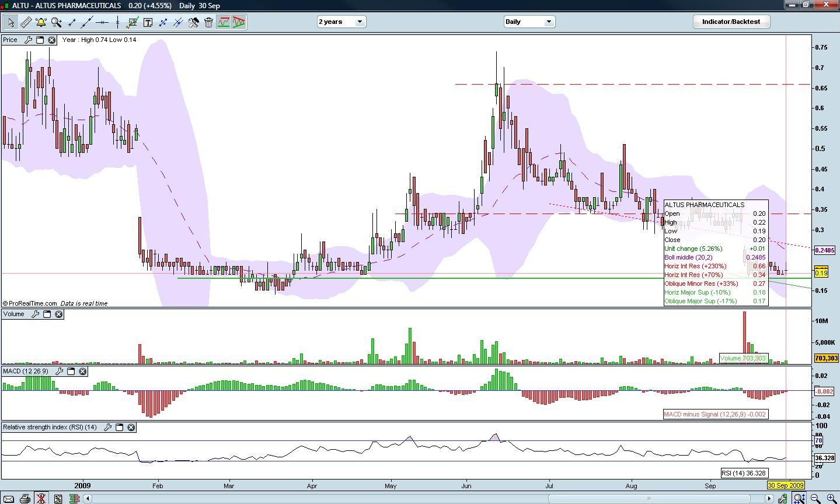Open MACD panel wrench settings
This screenshot has height=504, width=840.
point(59,371)
